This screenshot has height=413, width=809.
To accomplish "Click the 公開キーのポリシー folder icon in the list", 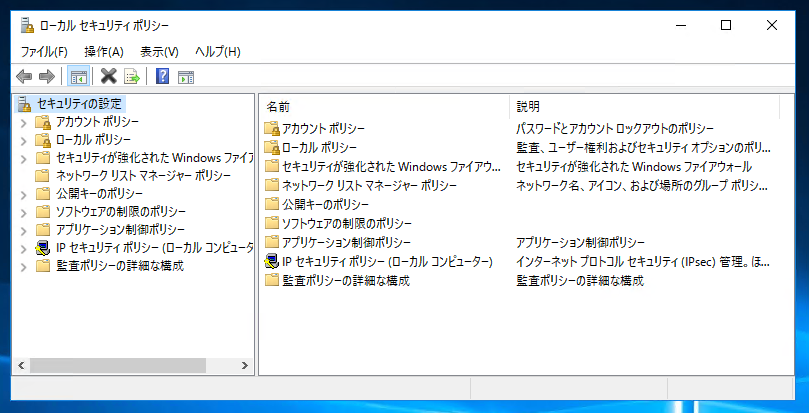I will [x=271, y=204].
